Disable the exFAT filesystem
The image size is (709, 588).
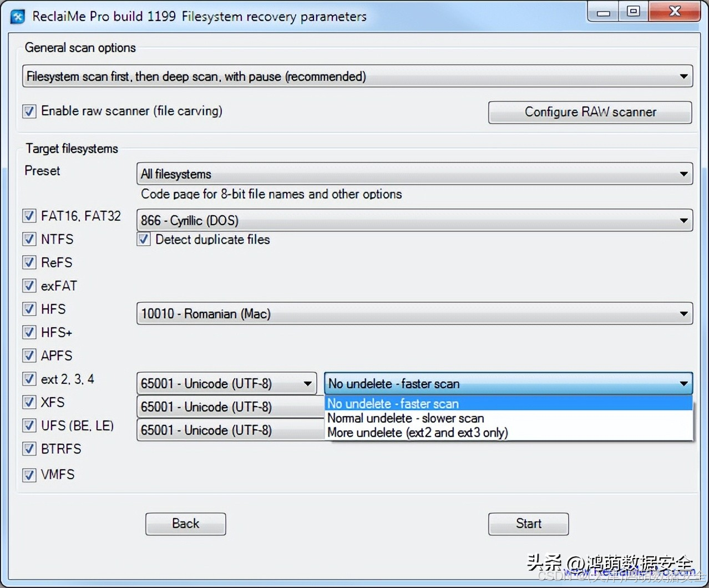(29, 286)
